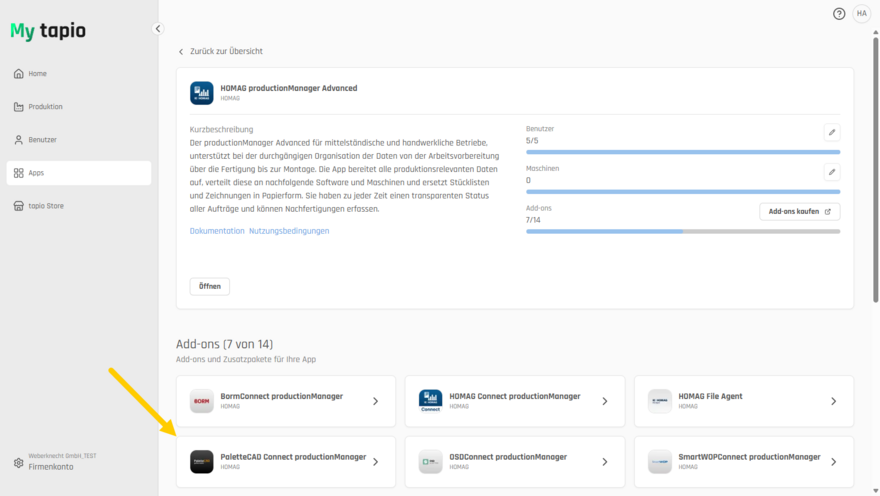Click the Kurzbeschreibung label
Screen dimensions: 880x496
tap(221, 129)
